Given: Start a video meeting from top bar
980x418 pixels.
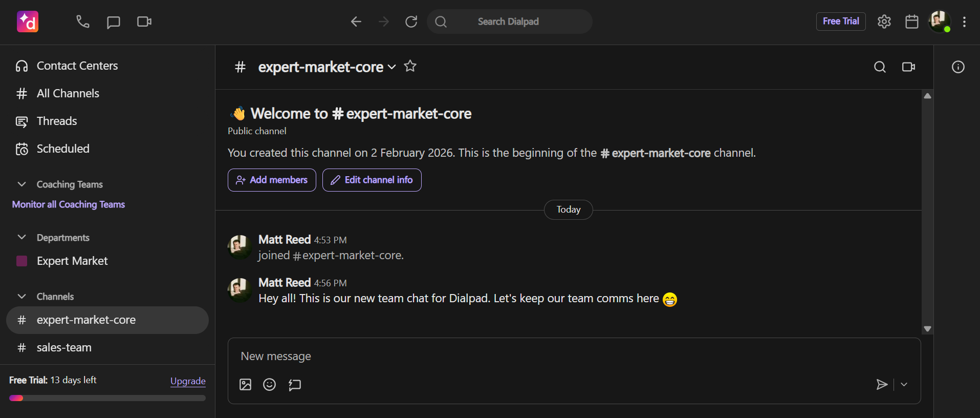Looking at the screenshot, I should coord(144,22).
